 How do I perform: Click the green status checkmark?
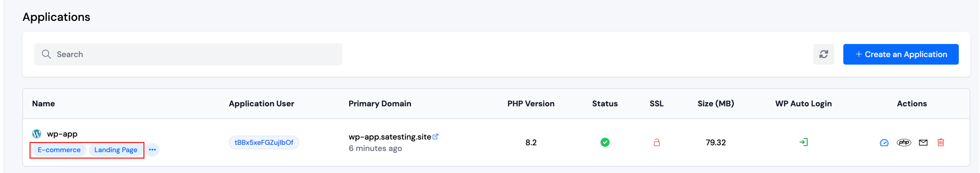coord(605,143)
